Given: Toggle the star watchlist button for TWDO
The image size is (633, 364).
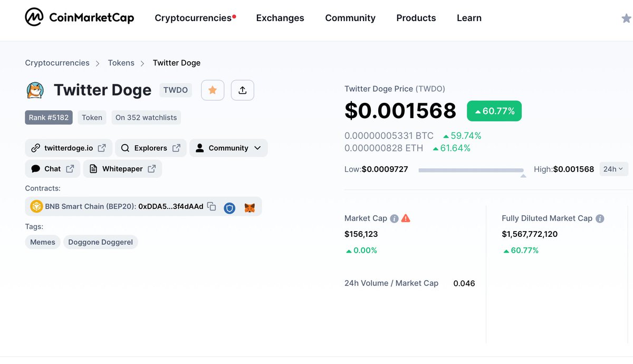Looking at the screenshot, I should point(213,90).
